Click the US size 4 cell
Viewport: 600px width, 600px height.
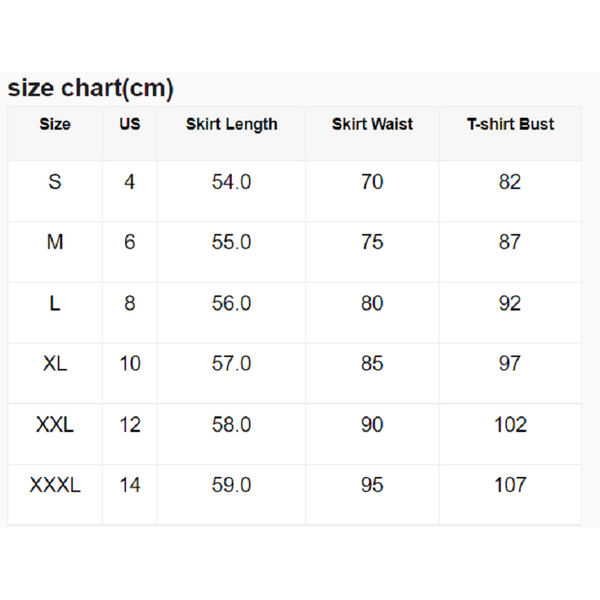tap(130, 182)
